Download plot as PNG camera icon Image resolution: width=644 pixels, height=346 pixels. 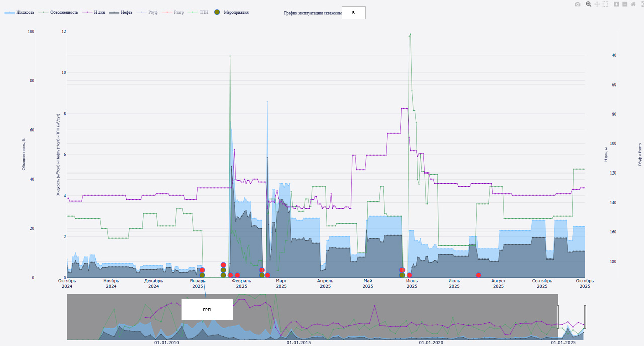point(578,4)
